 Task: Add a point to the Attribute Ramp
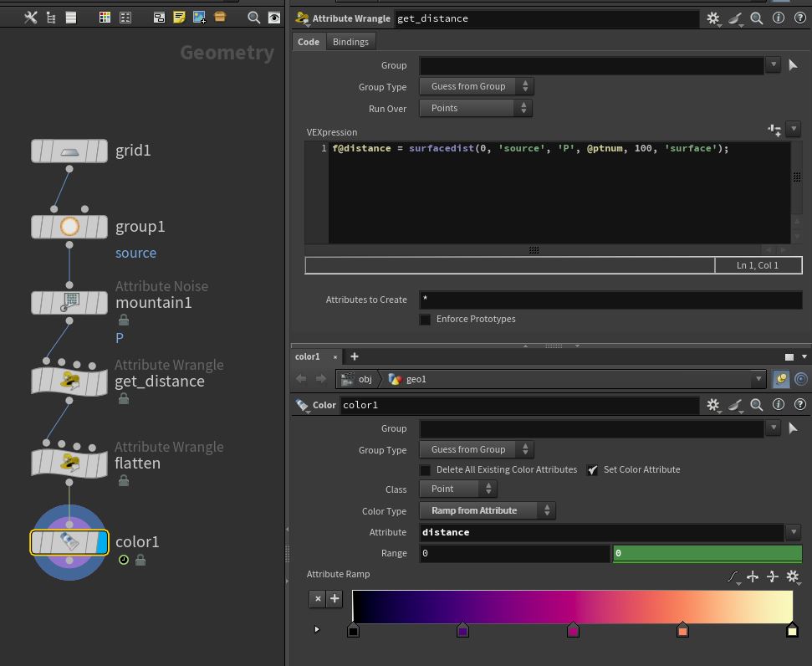(335, 598)
